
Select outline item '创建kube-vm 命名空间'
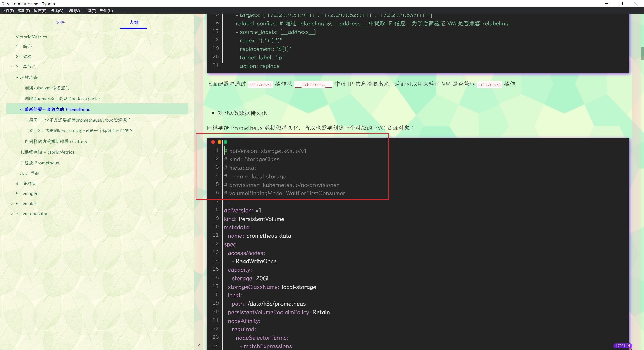pos(47,88)
